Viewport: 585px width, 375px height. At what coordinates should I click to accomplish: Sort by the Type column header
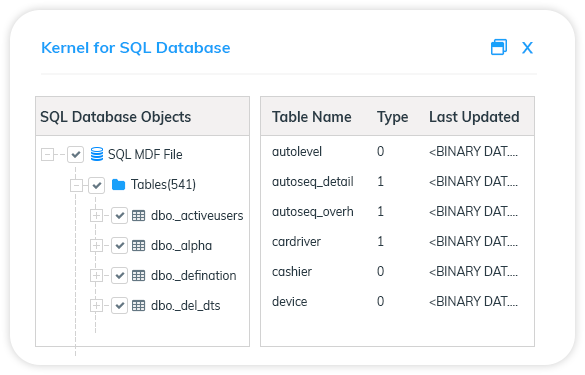392,117
